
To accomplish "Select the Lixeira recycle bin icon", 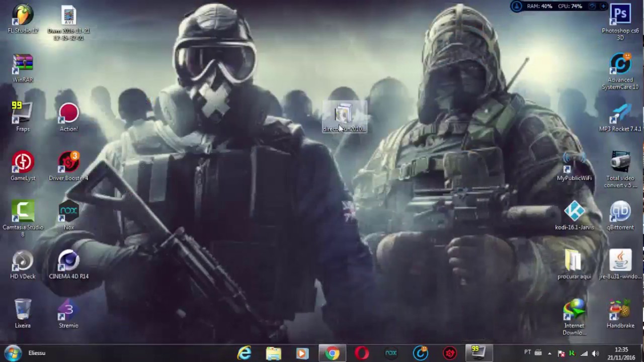I will (23, 313).
